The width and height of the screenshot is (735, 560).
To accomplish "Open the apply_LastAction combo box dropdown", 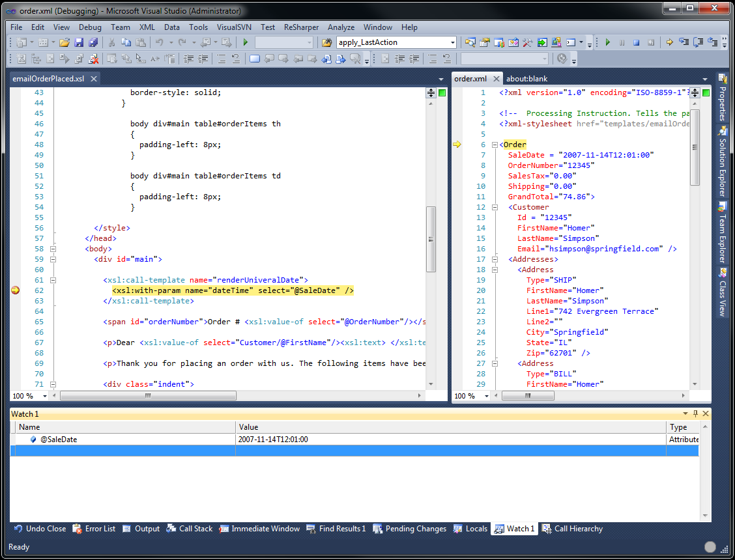I will pos(453,42).
